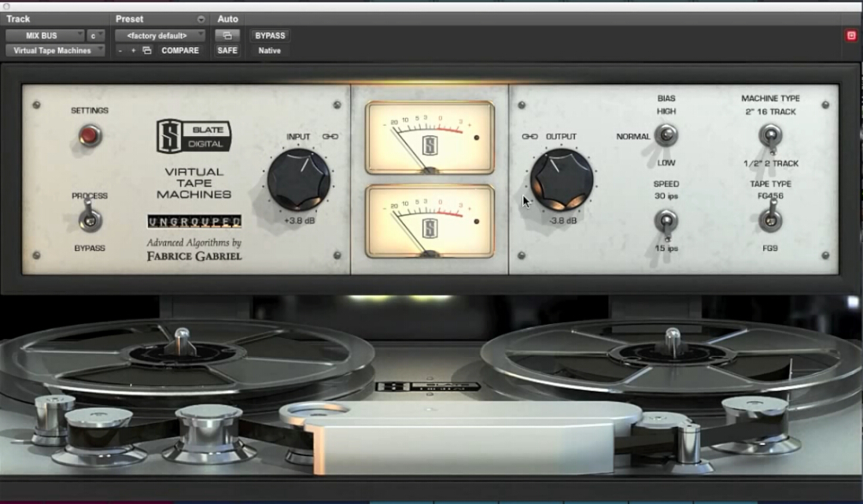The image size is (863, 504).
Task: Click the Track header label
Action: [x=18, y=19]
